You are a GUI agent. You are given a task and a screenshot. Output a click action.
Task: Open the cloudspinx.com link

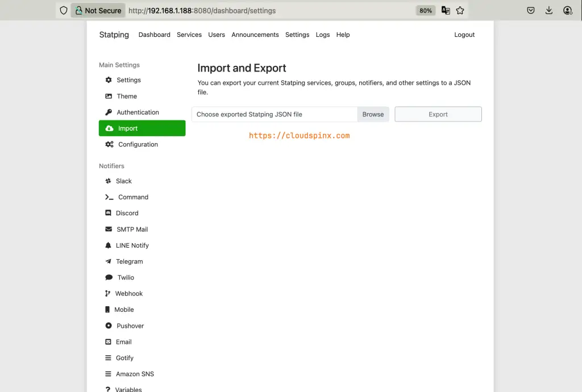click(300, 135)
